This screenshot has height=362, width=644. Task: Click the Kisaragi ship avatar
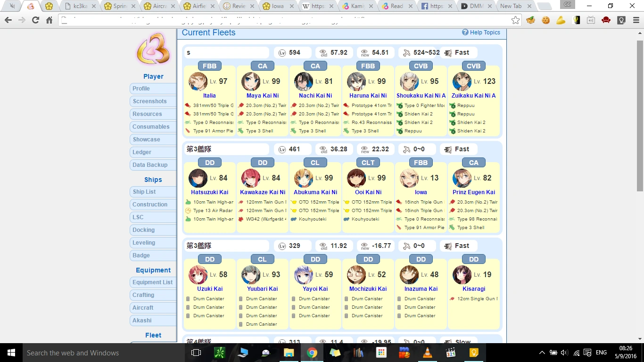click(462, 275)
